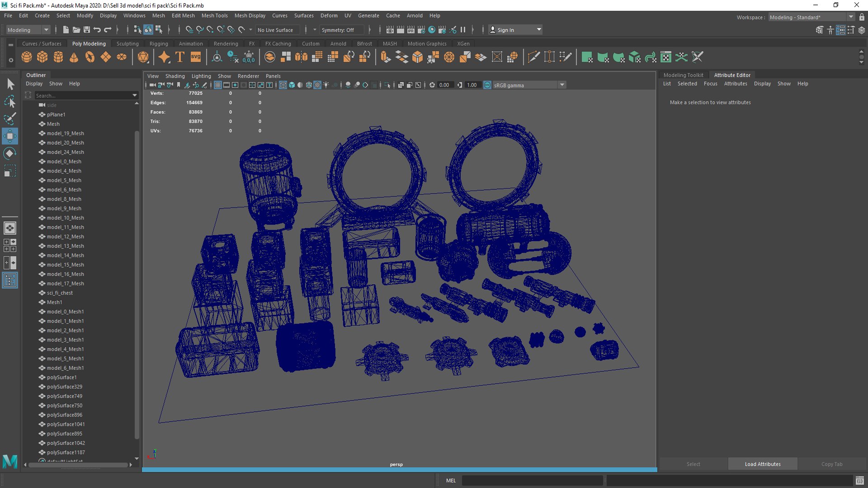The height and width of the screenshot is (488, 868).
Task: Select model_19_Mesh in the Outliner
Action: pyautogui.click(x=65, y=133)
